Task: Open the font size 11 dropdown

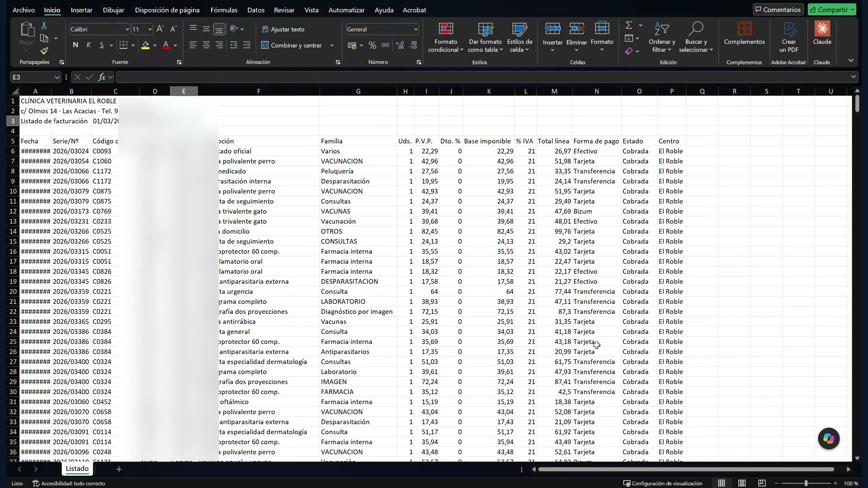Action: (x=150, y=29)
